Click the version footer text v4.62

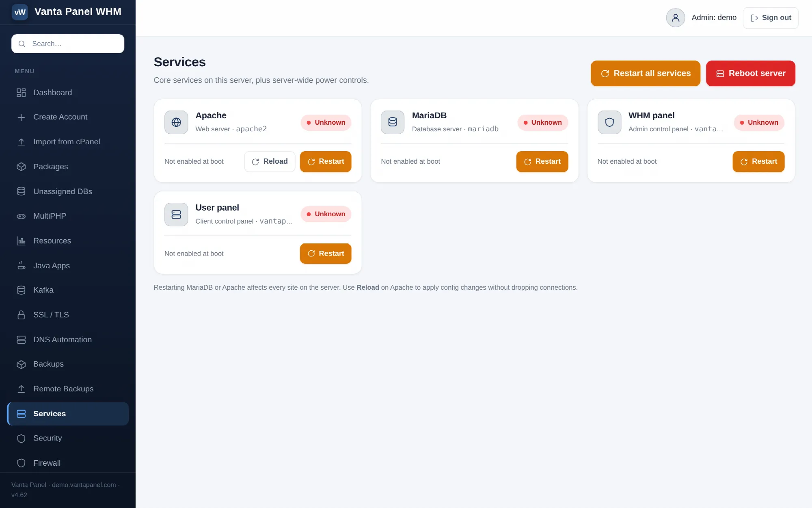pyautogui.click(x=19, y=495)
